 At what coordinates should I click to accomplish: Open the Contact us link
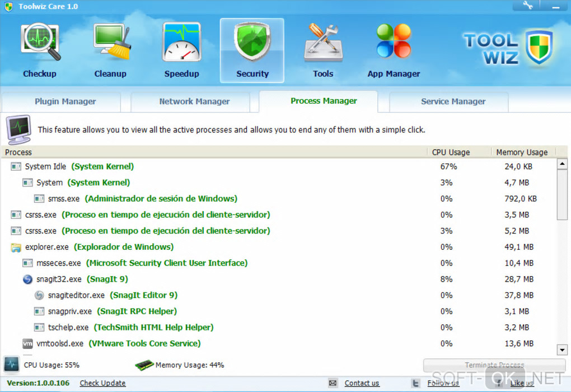362,383
